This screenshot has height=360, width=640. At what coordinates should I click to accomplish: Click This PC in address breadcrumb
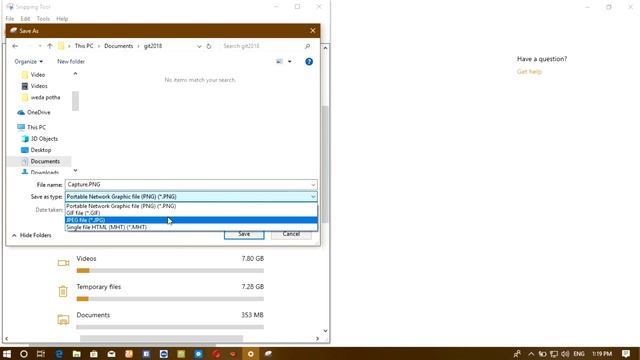pos(84,46)
